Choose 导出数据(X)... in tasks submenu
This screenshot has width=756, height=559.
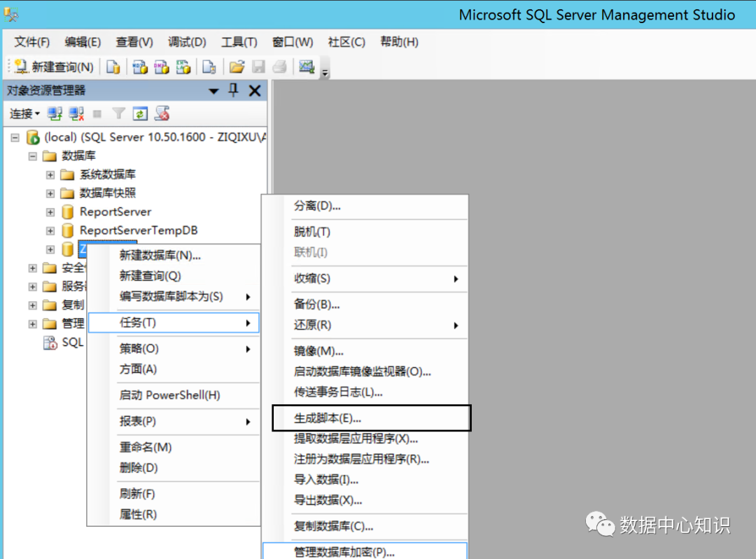coord(365,500)
